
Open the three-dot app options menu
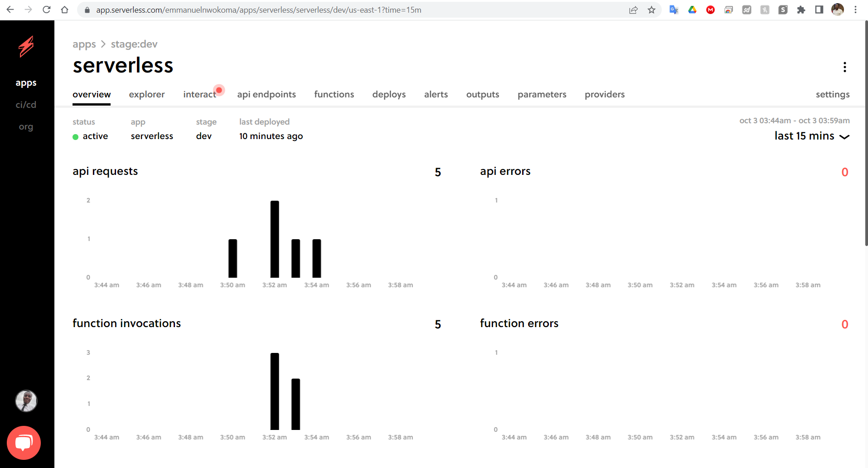tap(844, 67)
